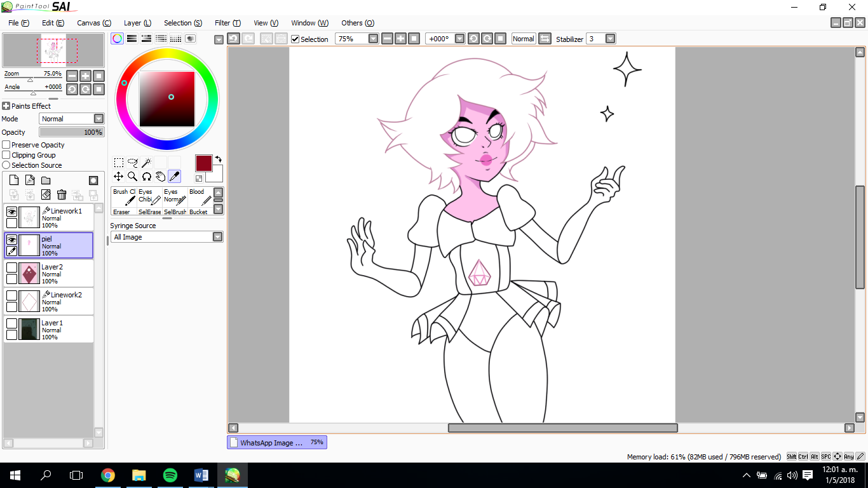
Task: Show the Layer1 layer
Action: click(11, 323)
